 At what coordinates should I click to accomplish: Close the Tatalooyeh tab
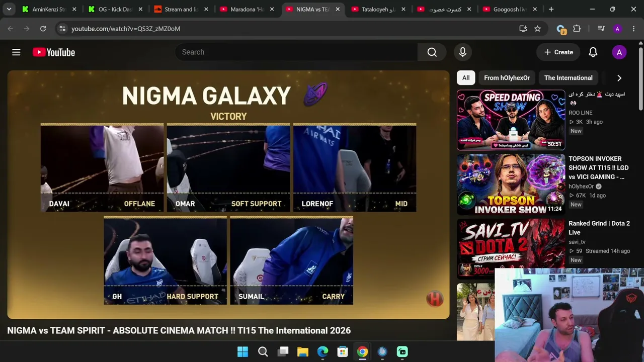tap(403, 9)
